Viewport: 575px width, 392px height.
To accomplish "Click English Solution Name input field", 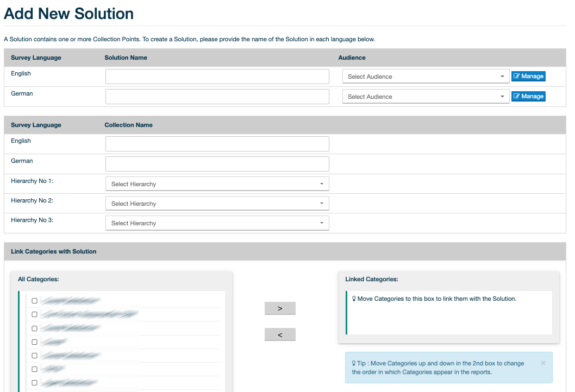I will (x=217, y=77).
